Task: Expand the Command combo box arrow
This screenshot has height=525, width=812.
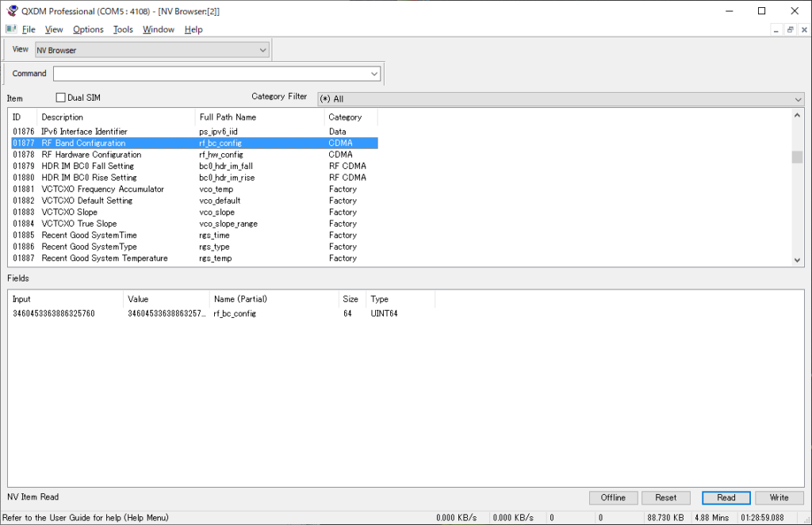Action: [x=374, y=74]
